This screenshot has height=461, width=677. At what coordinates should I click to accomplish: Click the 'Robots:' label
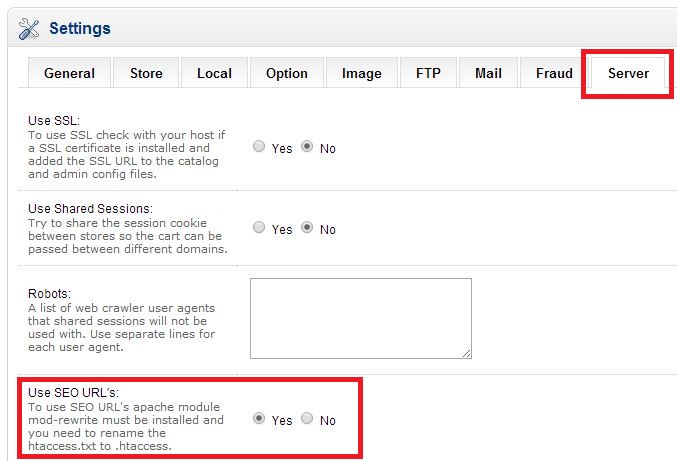tap(49, 294)
